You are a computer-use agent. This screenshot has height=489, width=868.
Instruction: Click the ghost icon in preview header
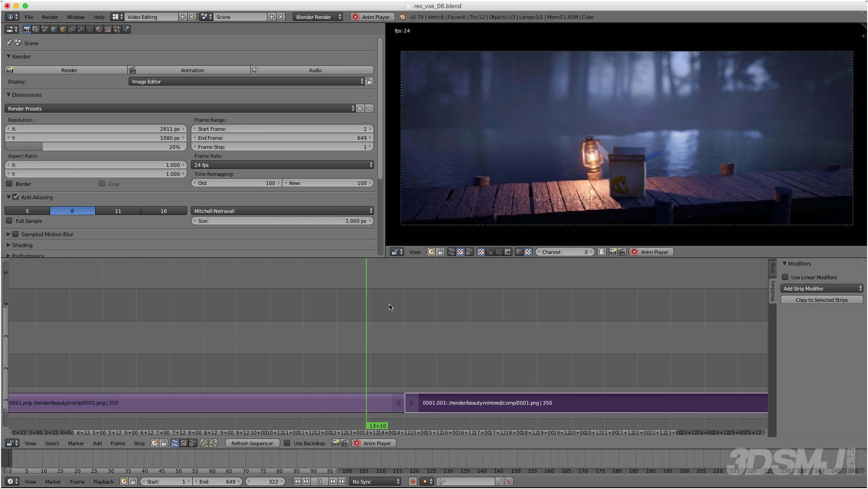(x=601, y=252)
